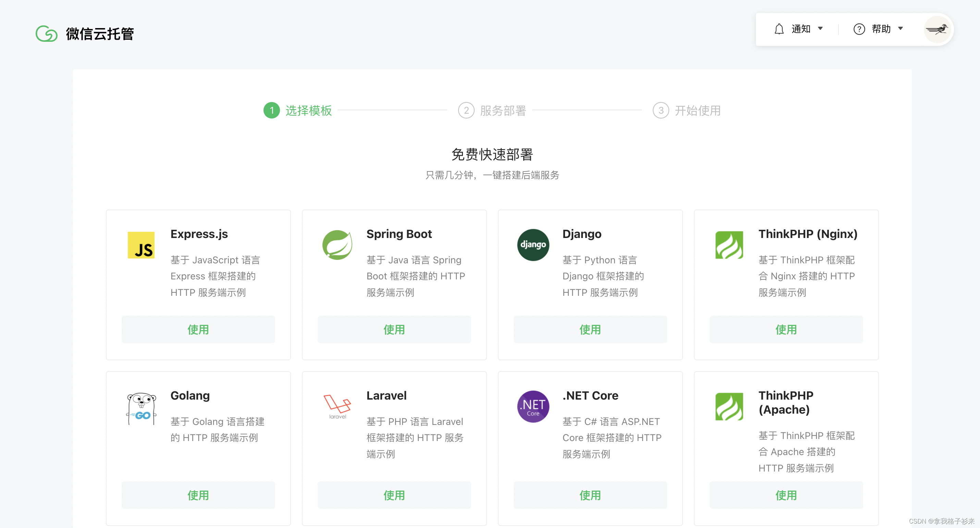The width and height of the screenshot is (980, 528).
Task: Click the help question mark icon
Action: coord(859,29)
